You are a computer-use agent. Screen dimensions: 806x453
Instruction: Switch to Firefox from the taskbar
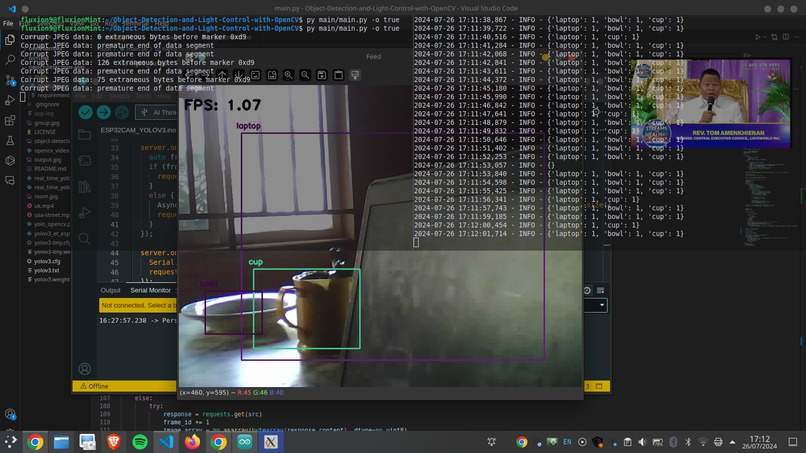[x=192, y=442]
